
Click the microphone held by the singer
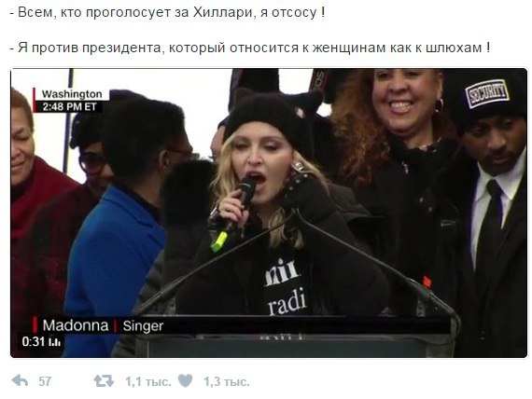(233, 214)
